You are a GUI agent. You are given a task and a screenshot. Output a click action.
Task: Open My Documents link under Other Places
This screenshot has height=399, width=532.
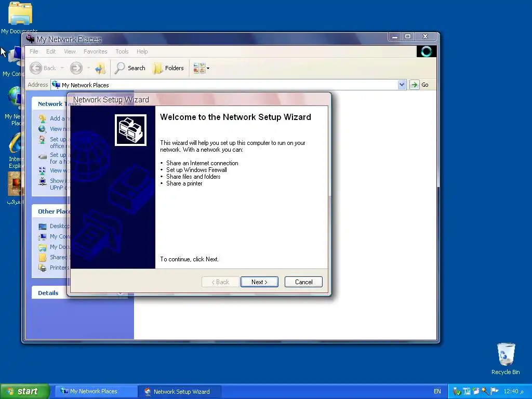pos(60,247)
